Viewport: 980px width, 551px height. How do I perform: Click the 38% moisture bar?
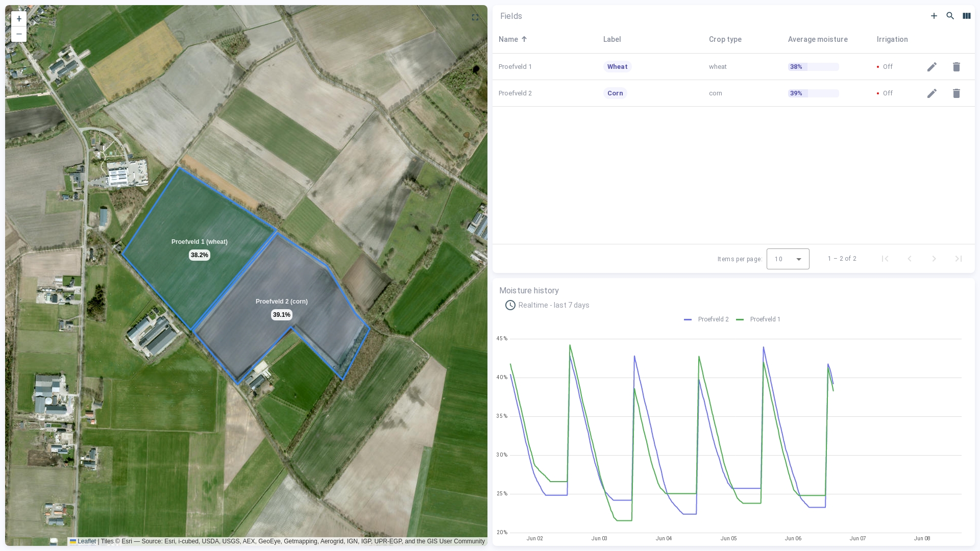coord(814,67)
